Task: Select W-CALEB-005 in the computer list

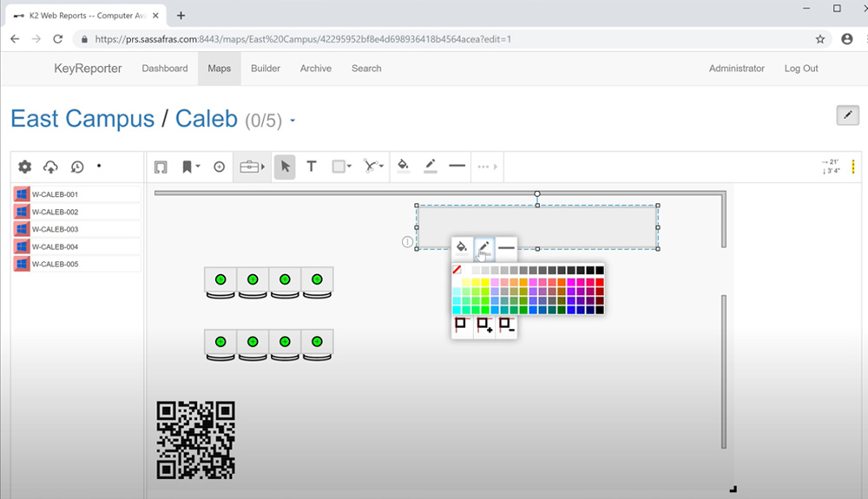Action: [x=76, y=264]
